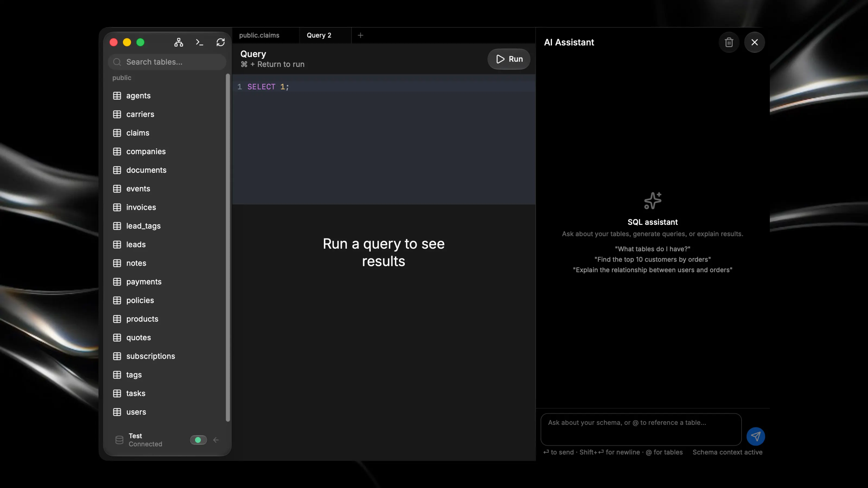Open the quotes table
Image resolution: width=868 pixels, height=488 pixels.
pyautogui.click(x=167, y=338)
